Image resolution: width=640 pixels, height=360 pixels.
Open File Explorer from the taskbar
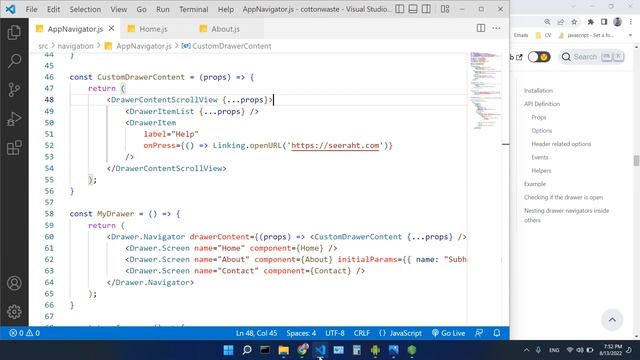(283, 350)
